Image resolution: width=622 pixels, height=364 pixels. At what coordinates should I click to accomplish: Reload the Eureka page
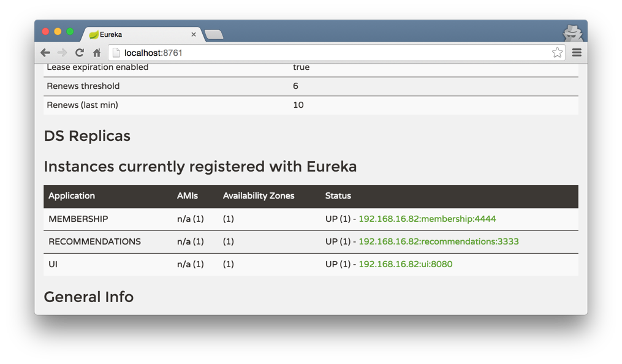coord(79,53)
